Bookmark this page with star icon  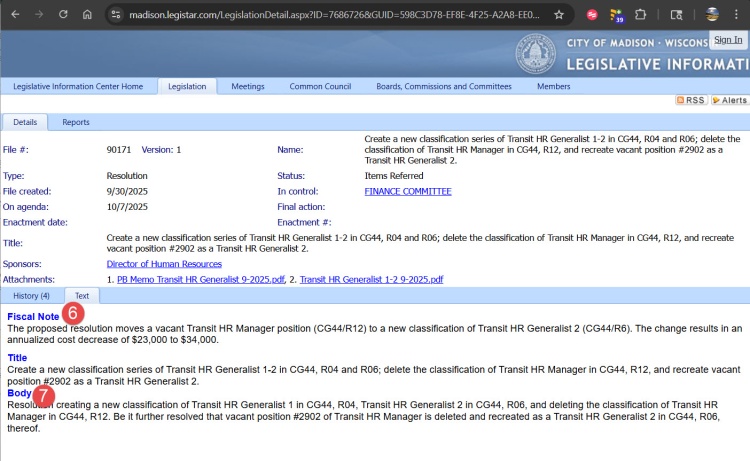pyautogui.click(x=558, y=15)
